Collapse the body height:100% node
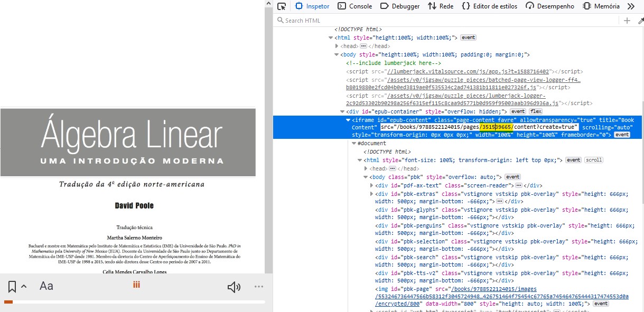 [337, 54]
